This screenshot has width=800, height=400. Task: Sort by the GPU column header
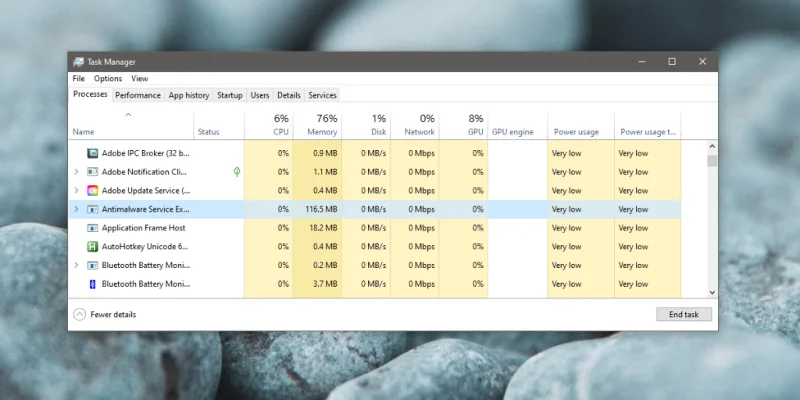[463, 125]
